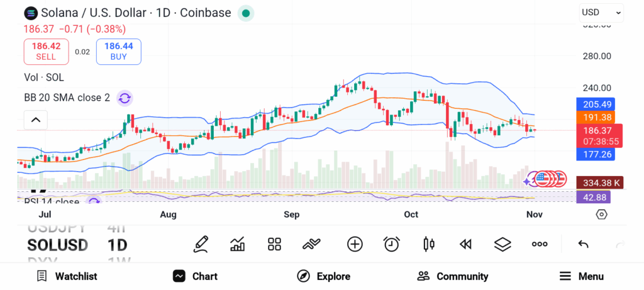Open the object tree layers icon

[x=502, y=244]
